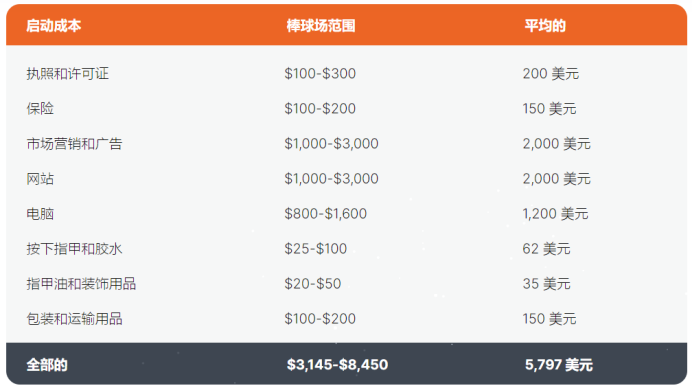The width and height of the screenshot is (692, 388).
Task: Select the $800-$1,600 range value
Action: (x=326, y=214)
